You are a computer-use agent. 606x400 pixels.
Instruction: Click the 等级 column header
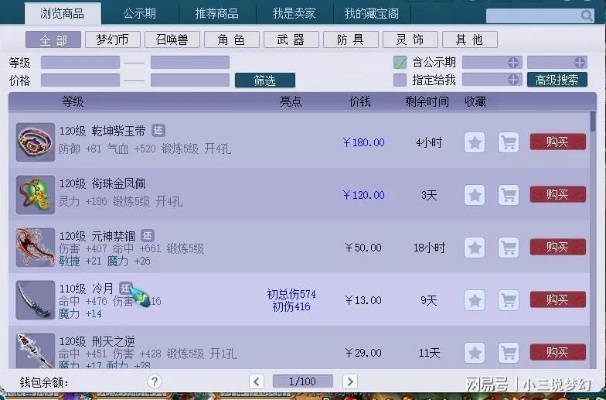coord(73,102)
